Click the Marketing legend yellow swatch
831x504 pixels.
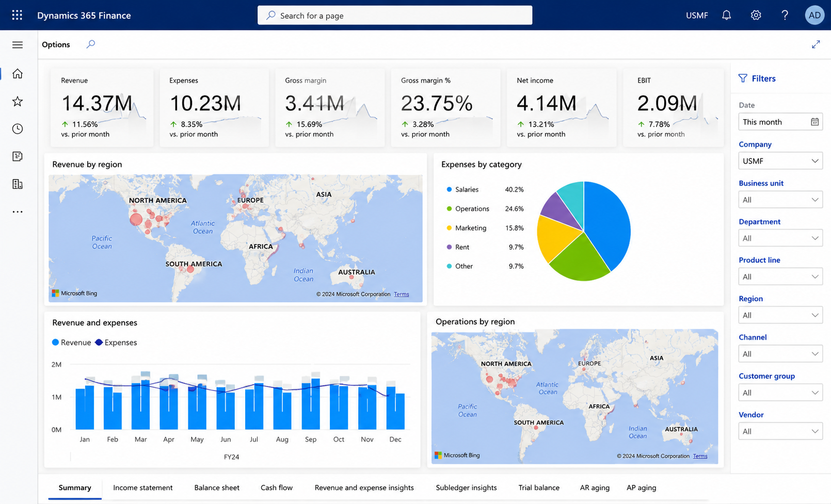(449, 228)
